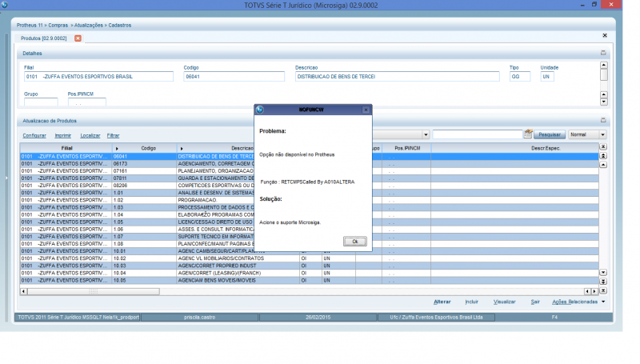Click the Pesquisar button
640x364 pixels.
coord(550,134)
